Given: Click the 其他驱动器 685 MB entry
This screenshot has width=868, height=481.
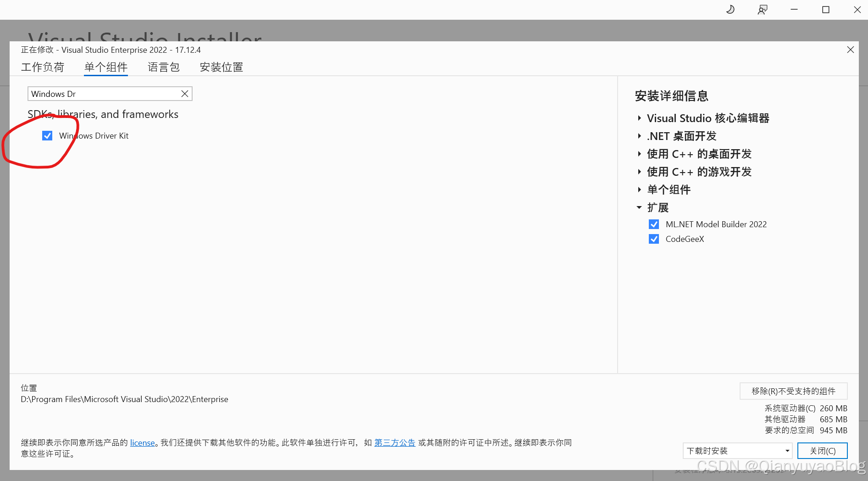Looking at the screenshot, I should click(x=806, y=419).
